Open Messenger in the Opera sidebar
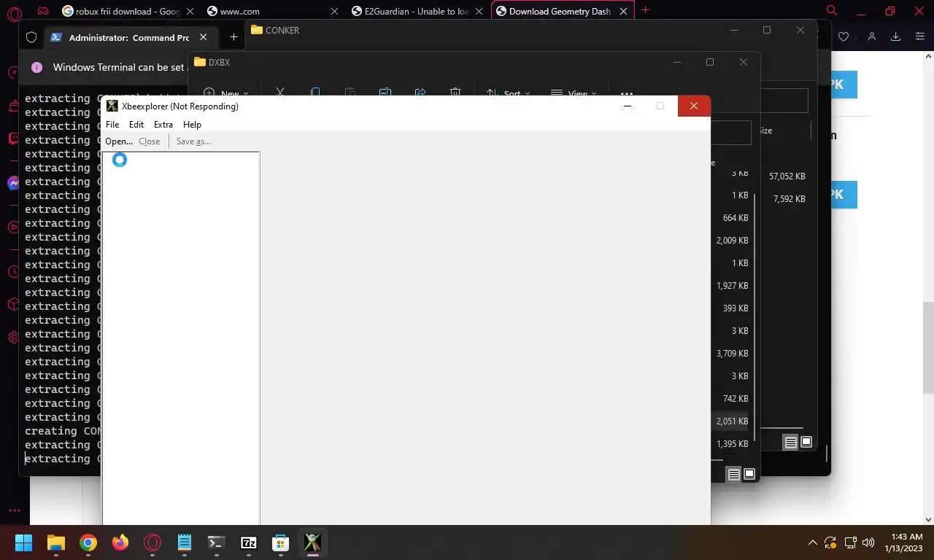The height and width of the screenshot is (560, 934). (x=13, y=183)
